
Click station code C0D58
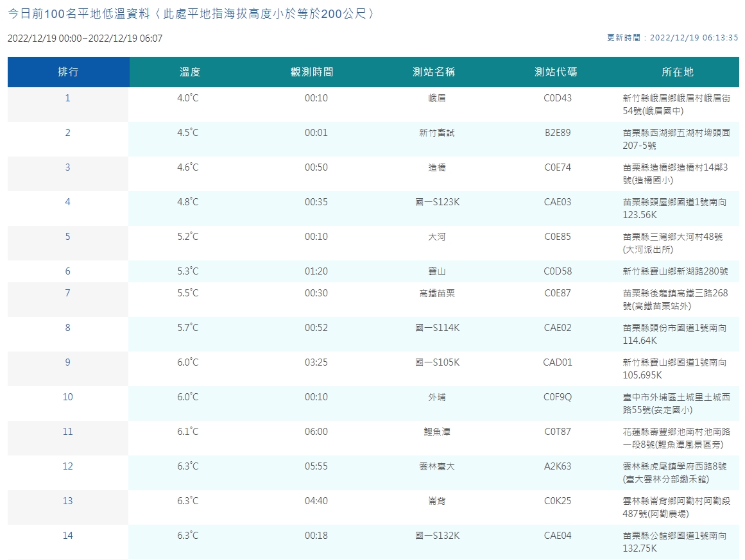(x=558, y=272)
